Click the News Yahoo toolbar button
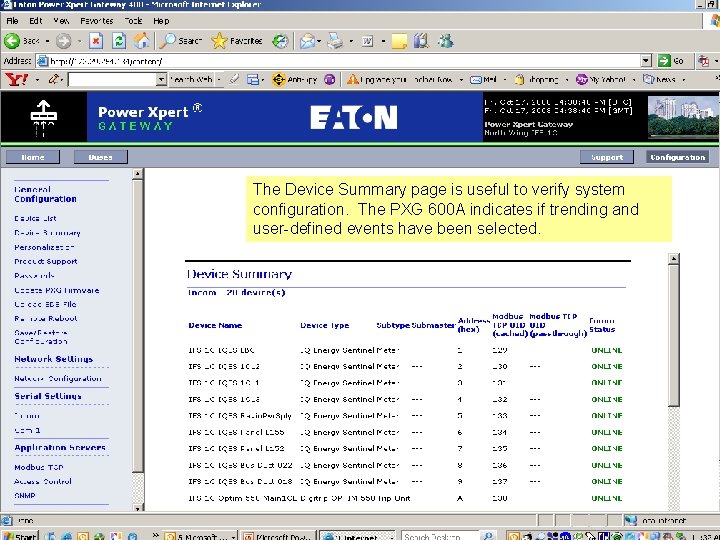 [659, 79]
